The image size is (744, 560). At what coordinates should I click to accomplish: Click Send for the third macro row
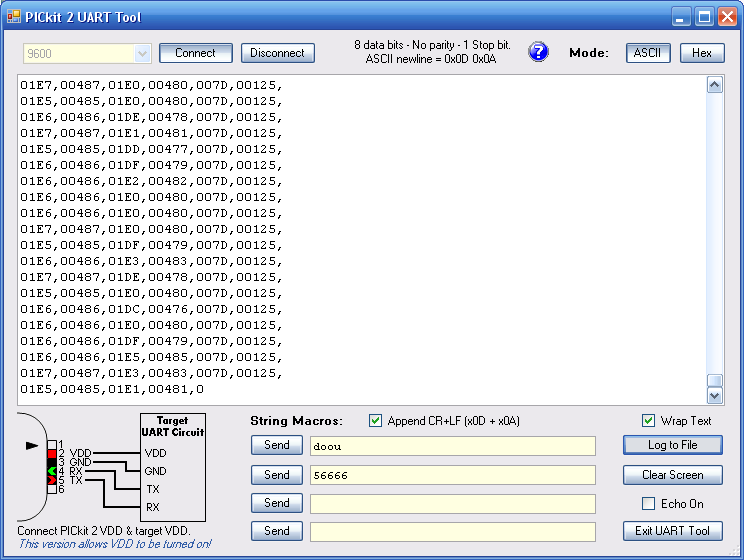277,503
